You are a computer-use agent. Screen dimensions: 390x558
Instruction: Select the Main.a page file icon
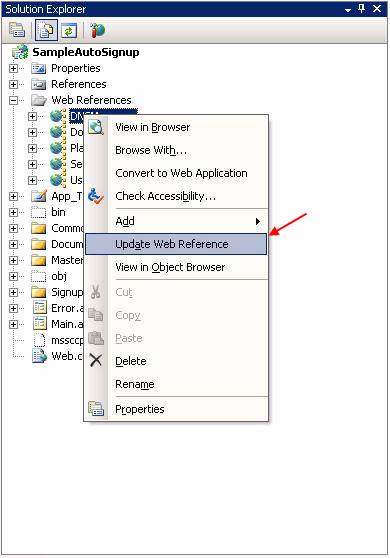(39, 324)
